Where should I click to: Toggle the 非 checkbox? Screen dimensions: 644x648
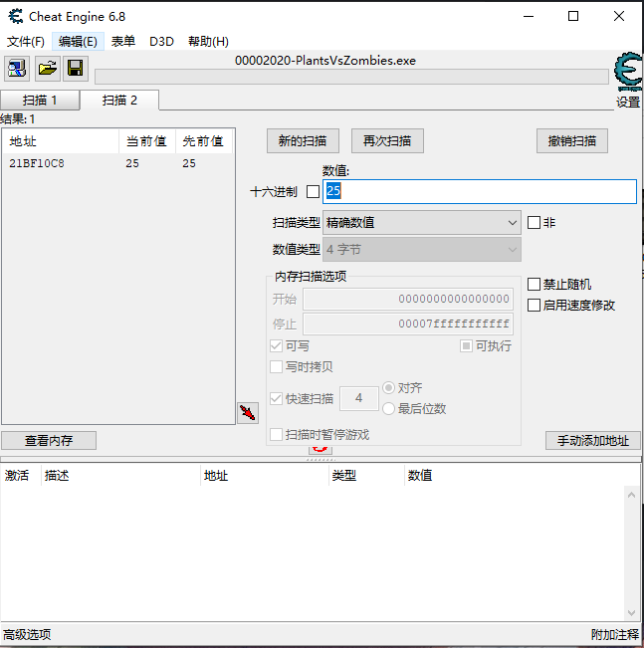[x=534, y=223]
